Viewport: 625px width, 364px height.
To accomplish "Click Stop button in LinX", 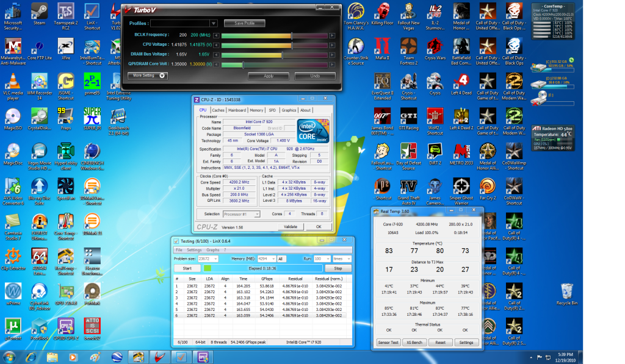I will pos(338,268).
